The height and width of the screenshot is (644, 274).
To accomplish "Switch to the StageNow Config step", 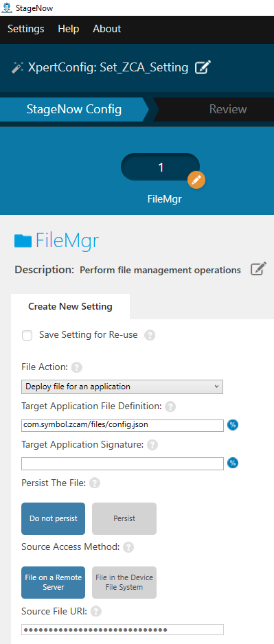I will pos(74,110).
